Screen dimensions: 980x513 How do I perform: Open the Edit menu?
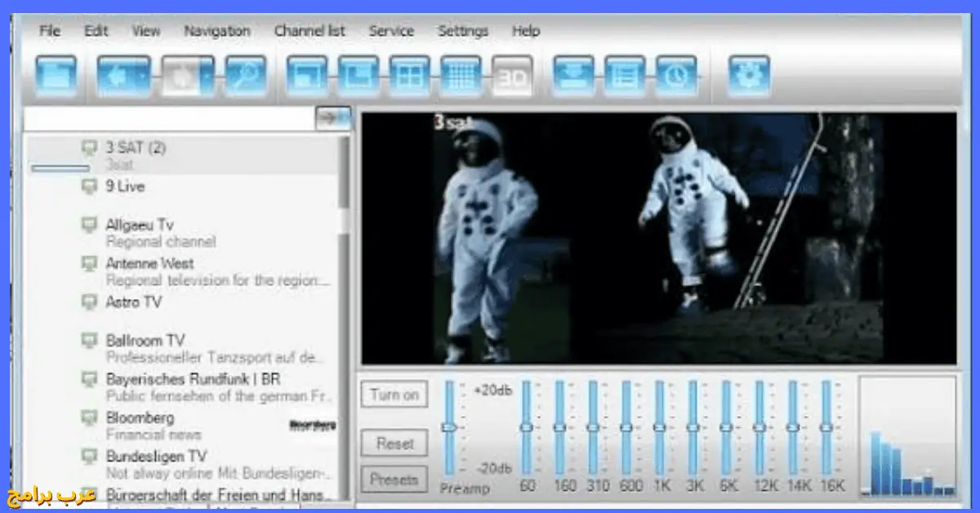coord(96,31)
